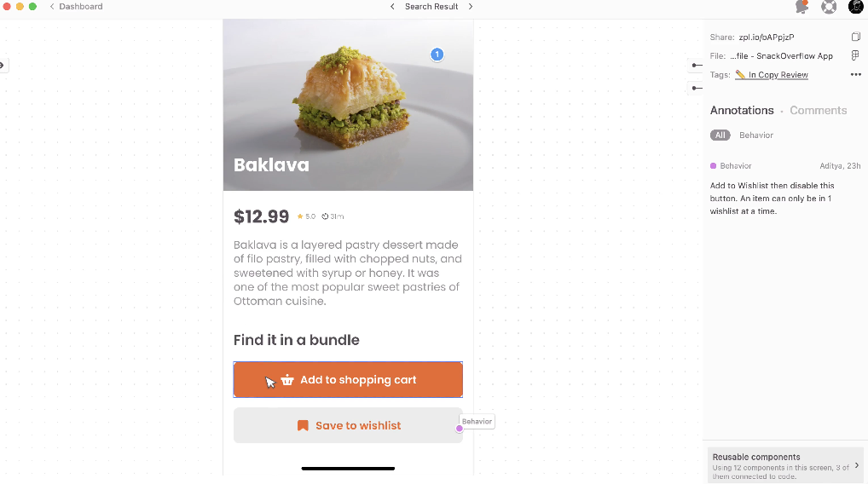Click the blue annotation marker numbered 1
Viewport: 868px width, 484px height.
coord(437,55)
